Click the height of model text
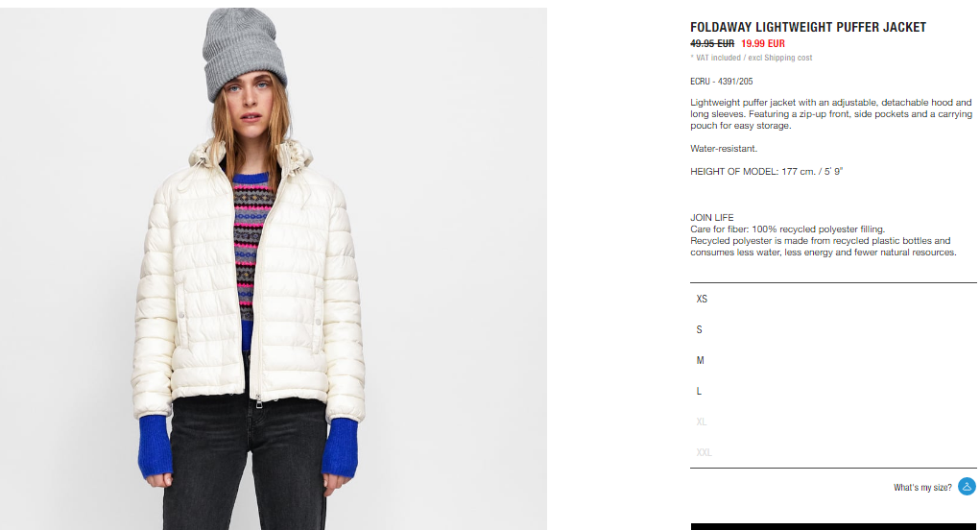980x530 pixels. 766,171
